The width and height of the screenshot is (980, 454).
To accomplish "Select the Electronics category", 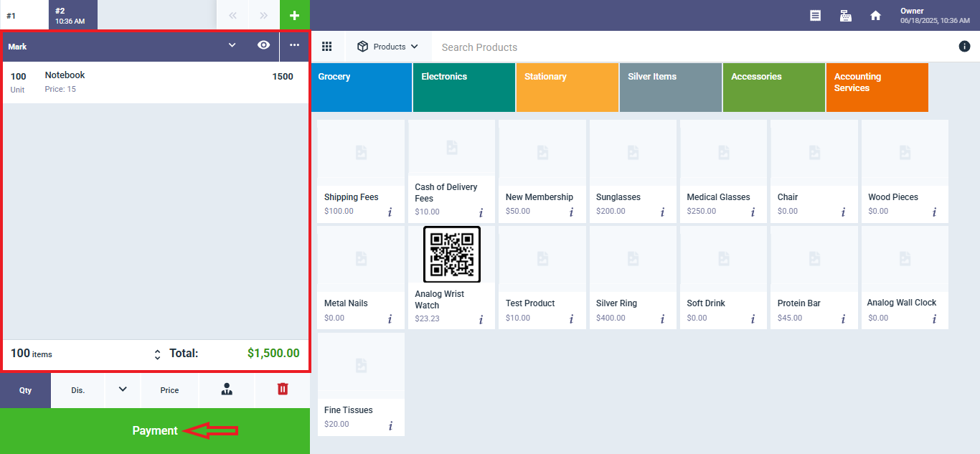I will click(463, 88).
